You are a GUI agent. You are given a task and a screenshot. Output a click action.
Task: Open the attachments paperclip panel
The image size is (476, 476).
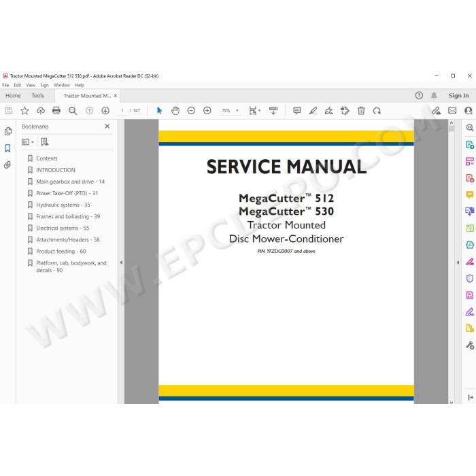(x=7, y=165)
